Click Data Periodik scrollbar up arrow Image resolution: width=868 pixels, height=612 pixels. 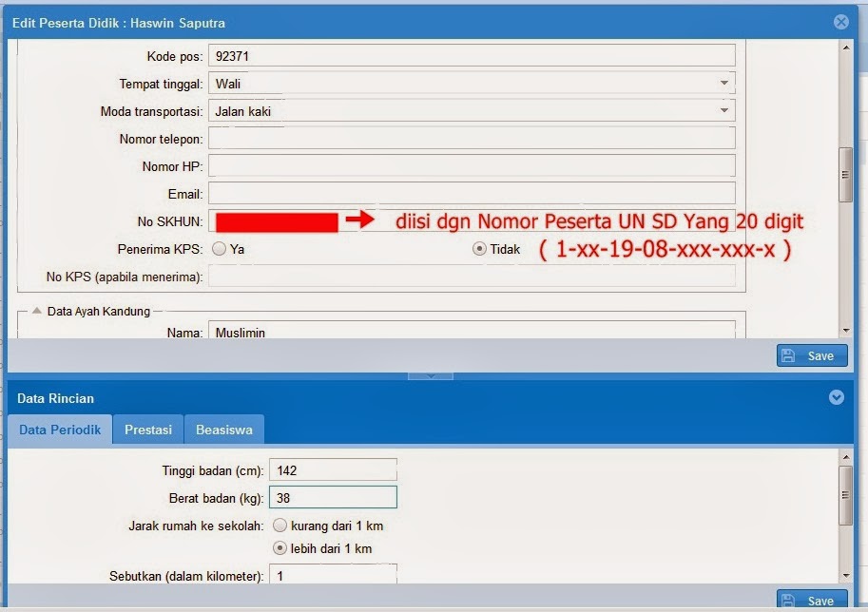pos(846,457)
